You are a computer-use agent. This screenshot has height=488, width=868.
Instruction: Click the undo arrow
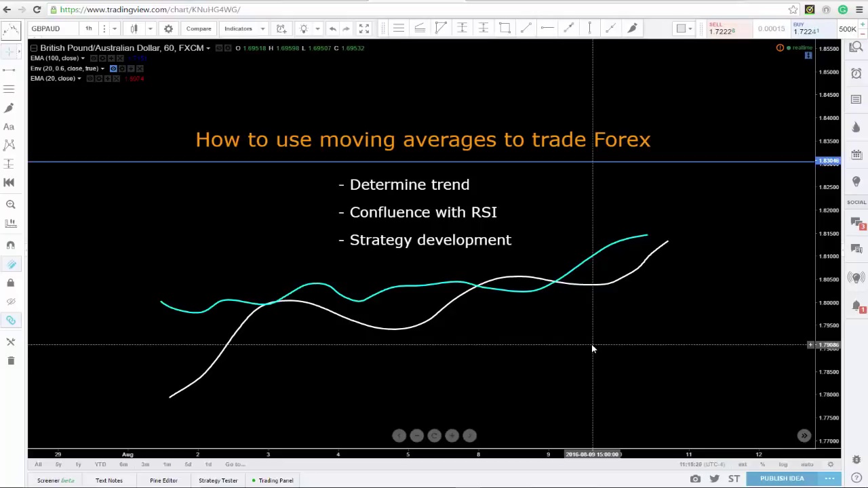[332, 28]
